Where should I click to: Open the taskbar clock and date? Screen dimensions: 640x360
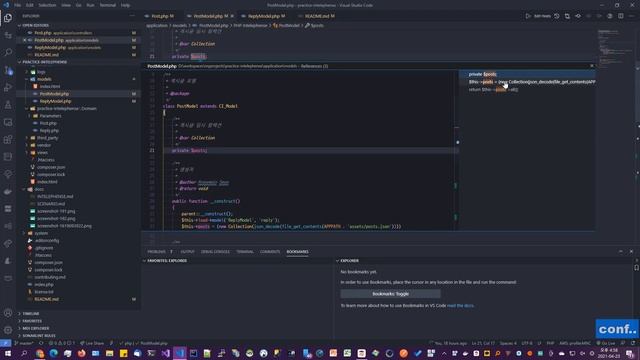(x=608, y=353)
